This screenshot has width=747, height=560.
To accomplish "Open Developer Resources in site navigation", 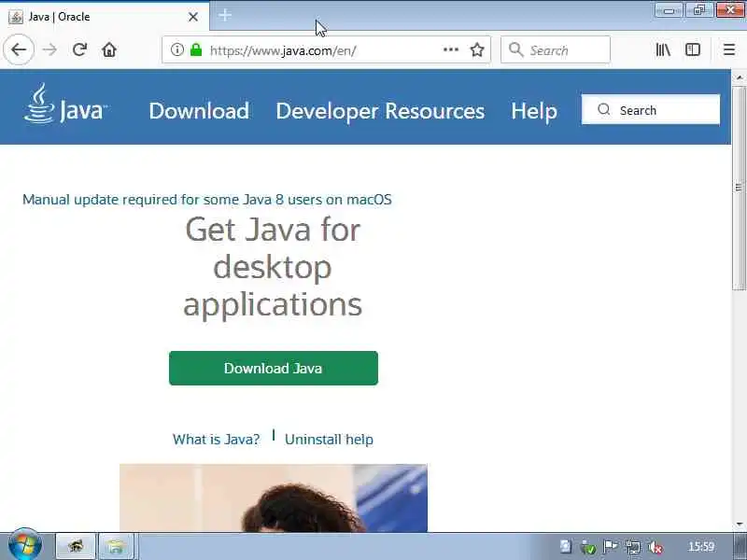I will point(380,111).
